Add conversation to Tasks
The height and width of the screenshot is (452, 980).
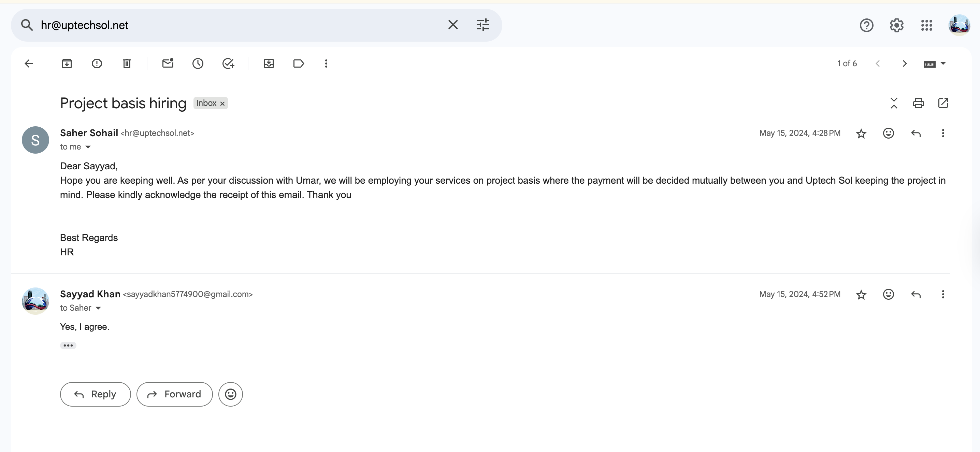[x=228, y=63]
